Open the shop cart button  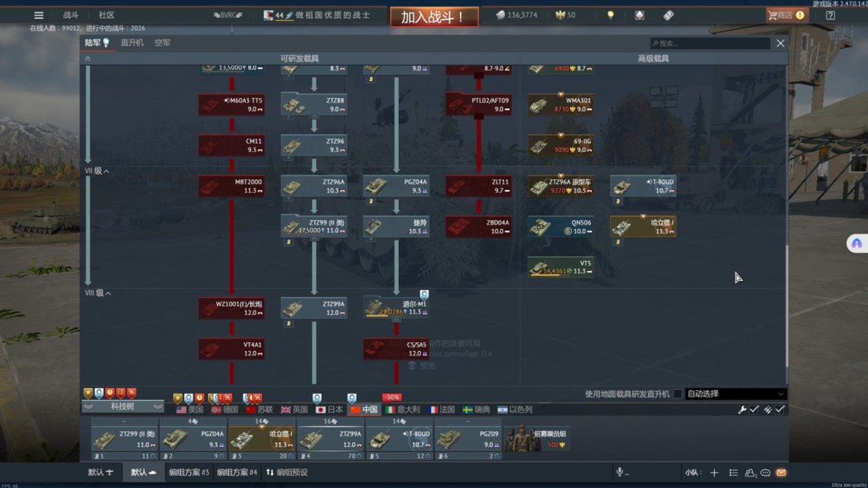click(x=786, y=15)
